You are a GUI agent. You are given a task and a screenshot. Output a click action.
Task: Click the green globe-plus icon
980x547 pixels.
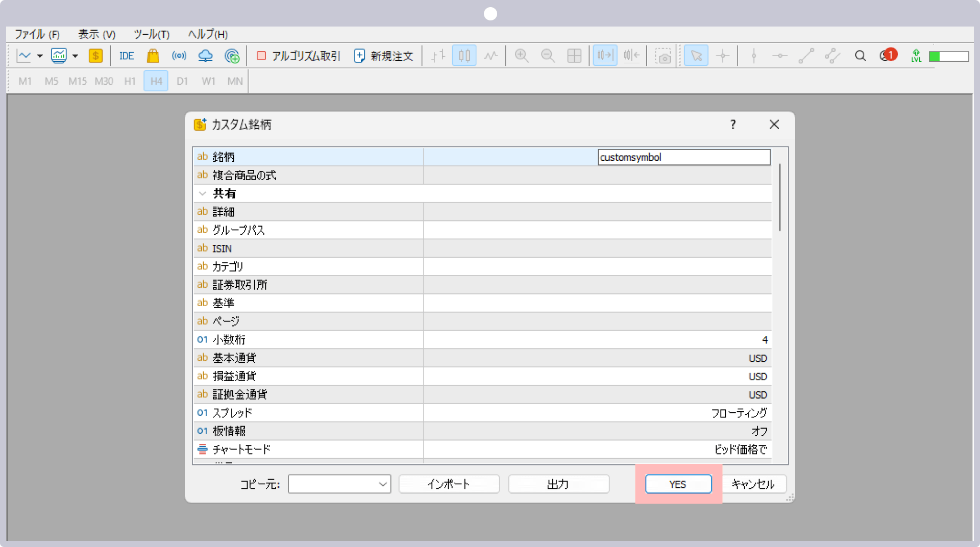pyautogui.click(x=232, y=56)
